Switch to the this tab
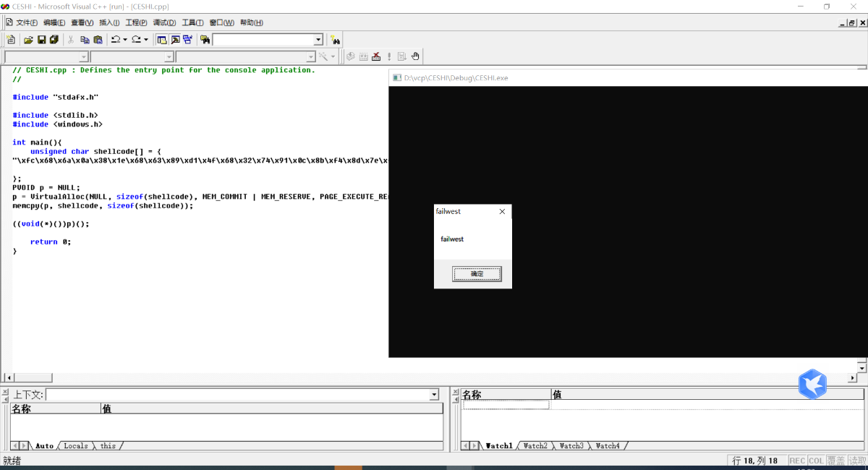868x470 pixels. (x=108, y=446)
